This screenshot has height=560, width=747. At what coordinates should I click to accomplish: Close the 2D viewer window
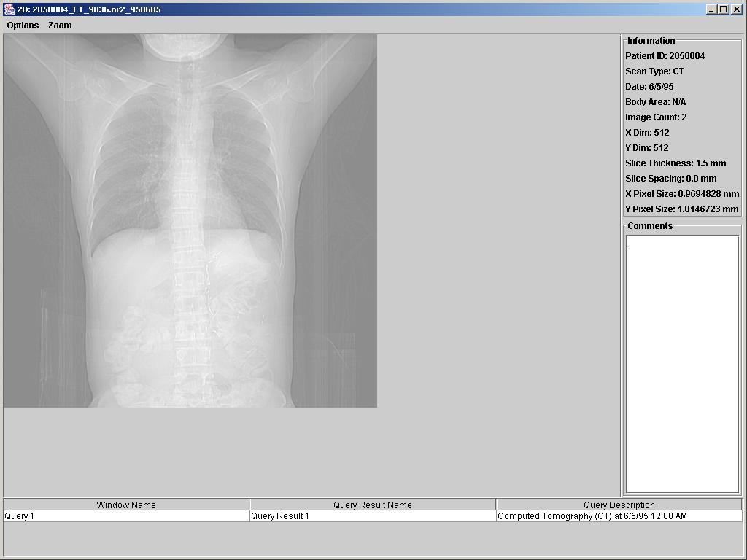click(x=736, y=9)
